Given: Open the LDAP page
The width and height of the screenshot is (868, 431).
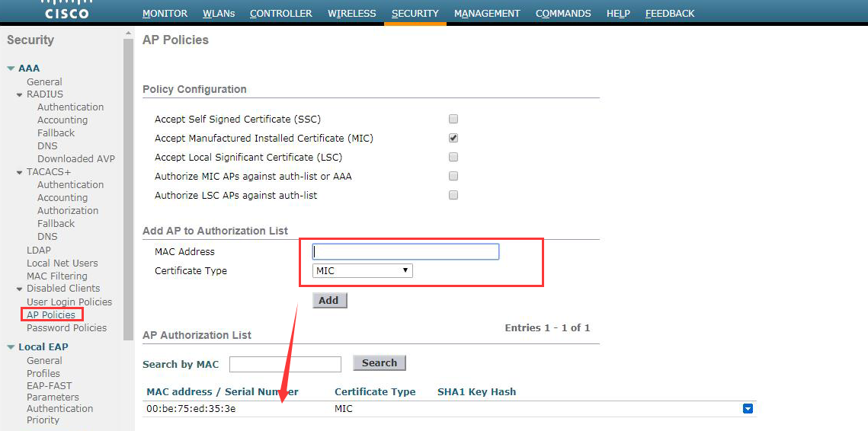Looking at the screenshot, I should pos(39,250).
